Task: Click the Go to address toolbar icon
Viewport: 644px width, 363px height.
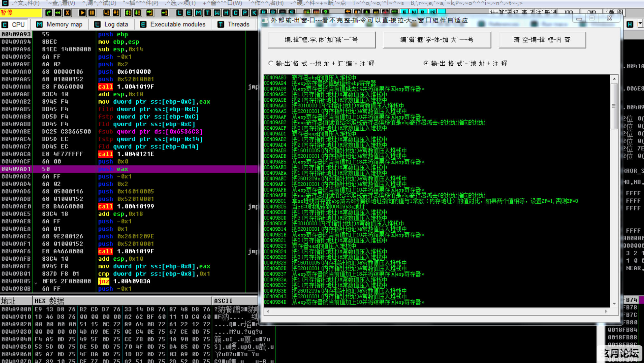Action: (x=165, y=13)
